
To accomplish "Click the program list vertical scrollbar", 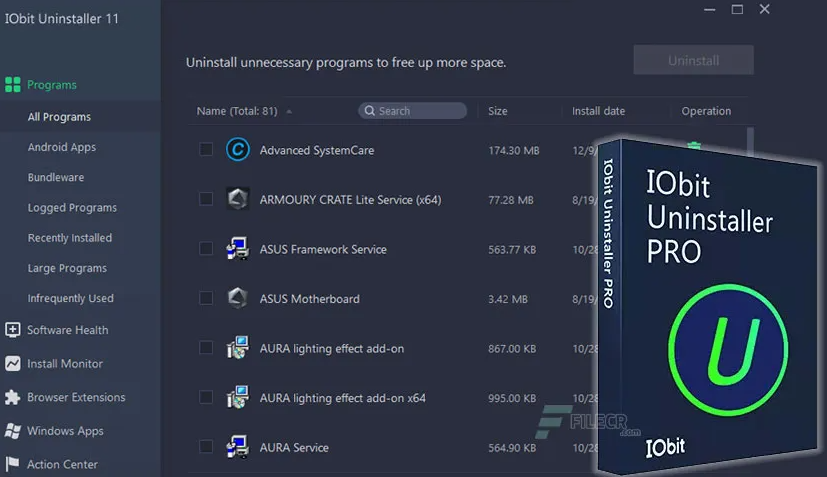I will [750, 140].
